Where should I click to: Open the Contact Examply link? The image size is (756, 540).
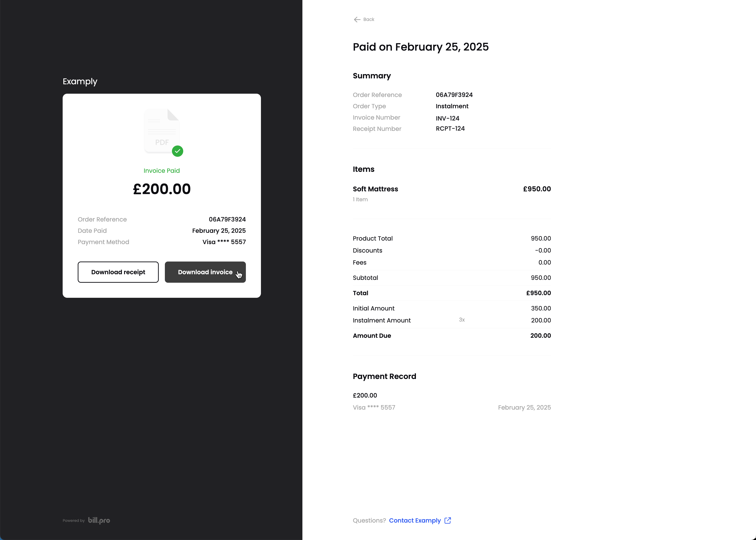(x=415, y=520)
